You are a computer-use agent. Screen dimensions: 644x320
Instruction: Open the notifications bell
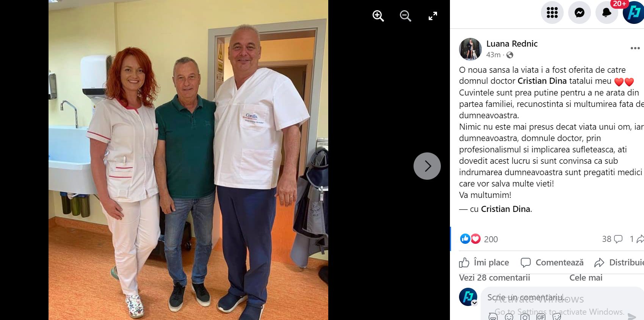click(607, 13)
